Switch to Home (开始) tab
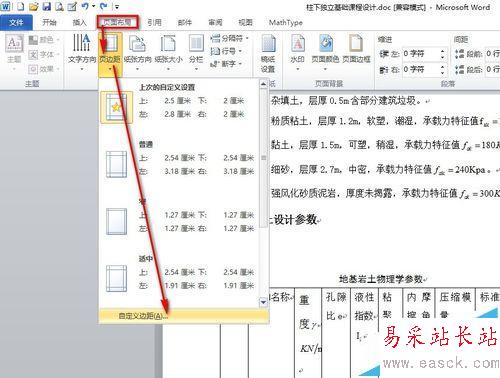The width and height of the screenshot is (500, 378). pos(49,22)
